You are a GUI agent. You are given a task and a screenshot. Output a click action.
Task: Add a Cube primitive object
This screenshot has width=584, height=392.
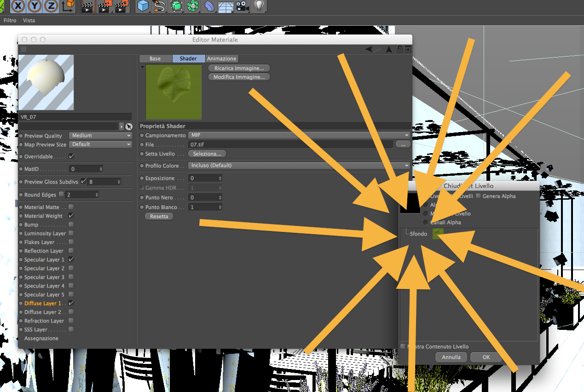click(x=143, y=6)
